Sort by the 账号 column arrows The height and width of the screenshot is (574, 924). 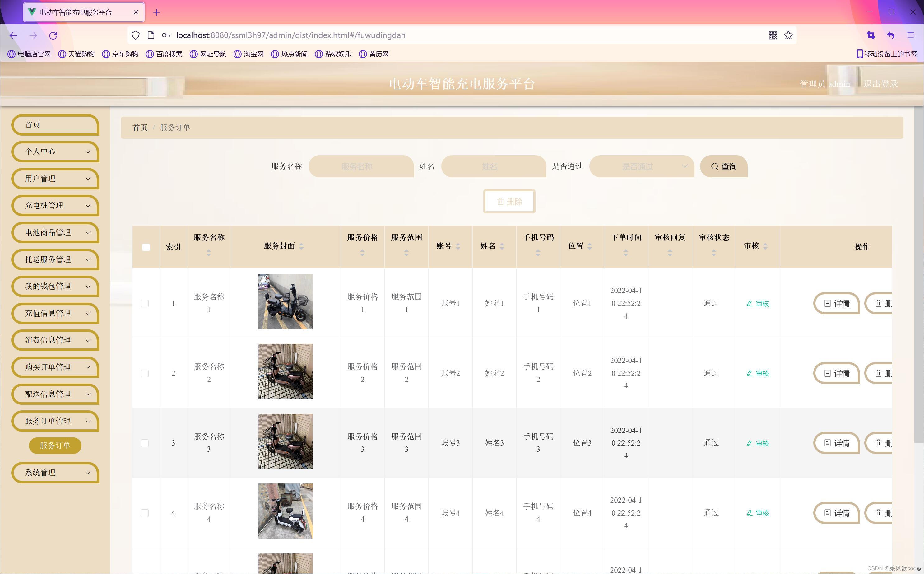[458, 246]
